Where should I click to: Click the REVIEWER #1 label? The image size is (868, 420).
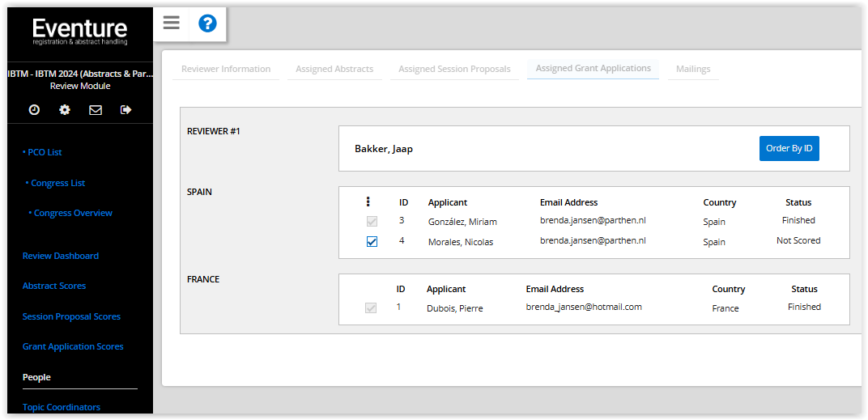(214, 132)
